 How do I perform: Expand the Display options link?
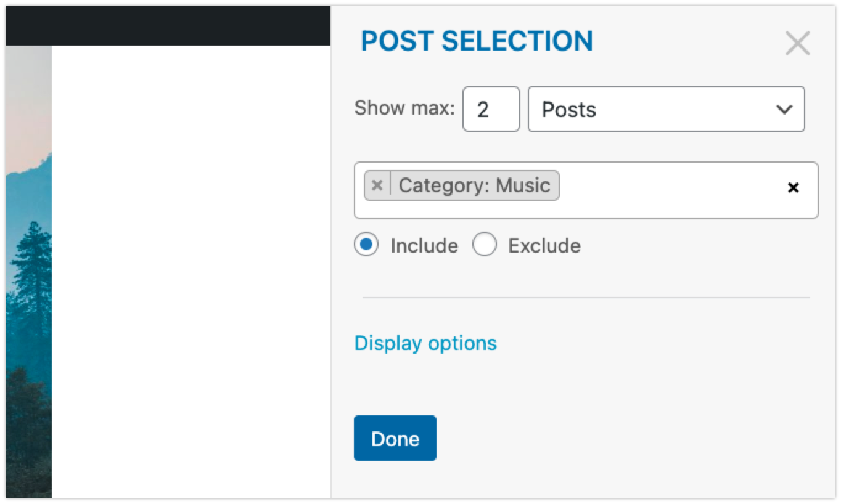coord(425,343)
